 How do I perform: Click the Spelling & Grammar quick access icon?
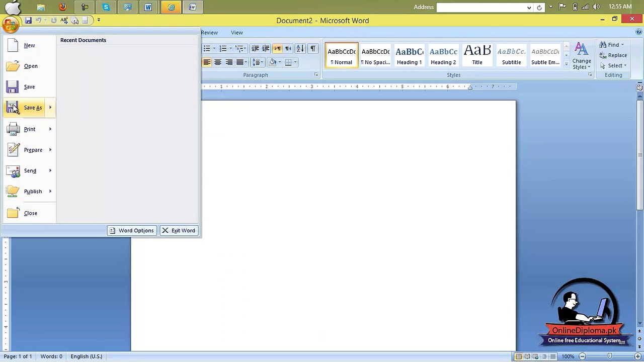point(64,20)
